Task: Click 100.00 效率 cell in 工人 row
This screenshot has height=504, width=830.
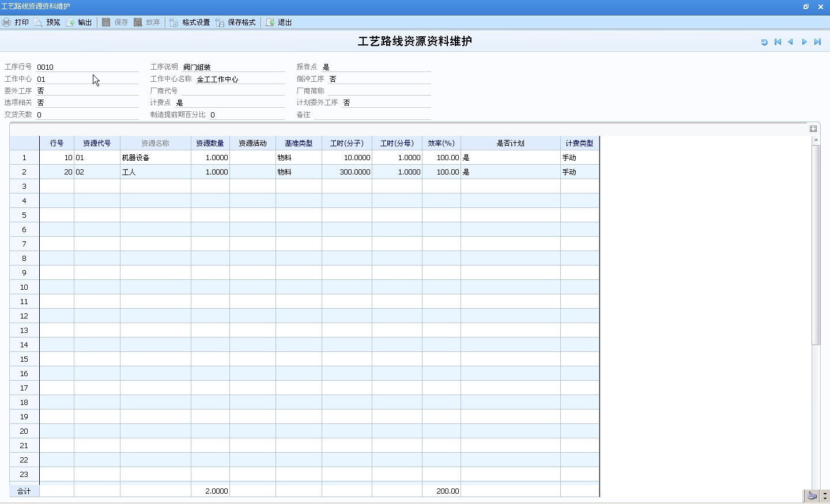Action: (442, 172)
